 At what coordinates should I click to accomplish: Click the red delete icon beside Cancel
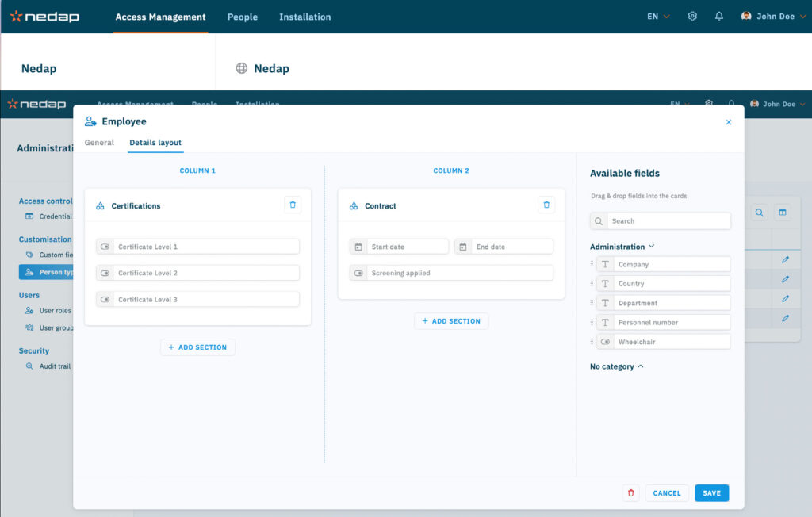pos(630,493)
